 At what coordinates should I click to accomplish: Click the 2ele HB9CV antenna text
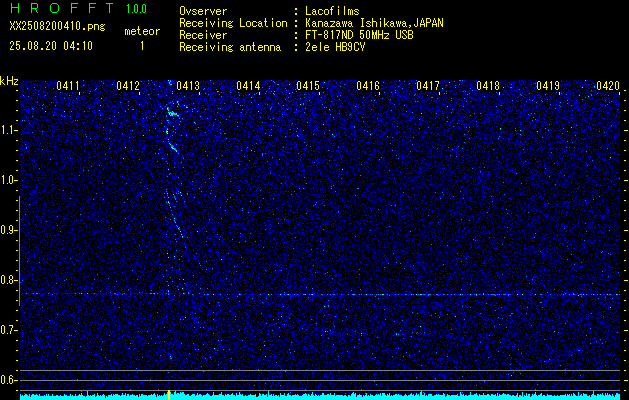pyautogui.click(x=335, y=47)
